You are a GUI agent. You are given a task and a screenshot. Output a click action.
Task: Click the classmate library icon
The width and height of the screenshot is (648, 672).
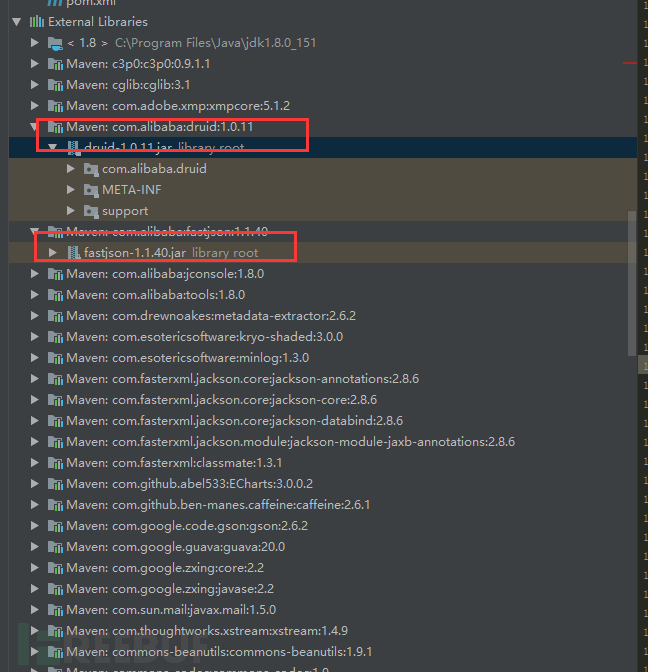click(x=55, y=463)
